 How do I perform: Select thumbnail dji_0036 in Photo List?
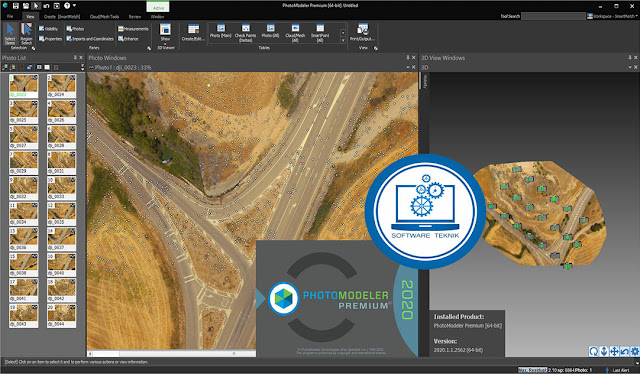(24, 239)
